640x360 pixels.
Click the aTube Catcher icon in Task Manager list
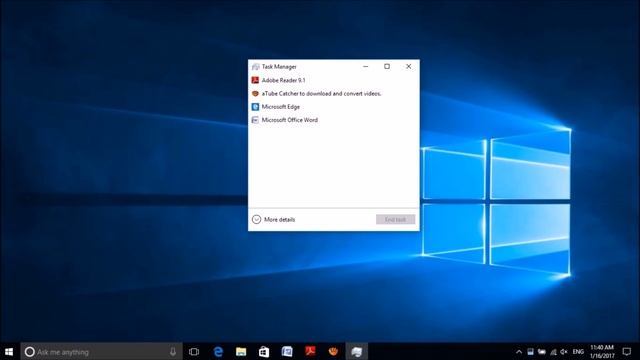click(255, 93)
